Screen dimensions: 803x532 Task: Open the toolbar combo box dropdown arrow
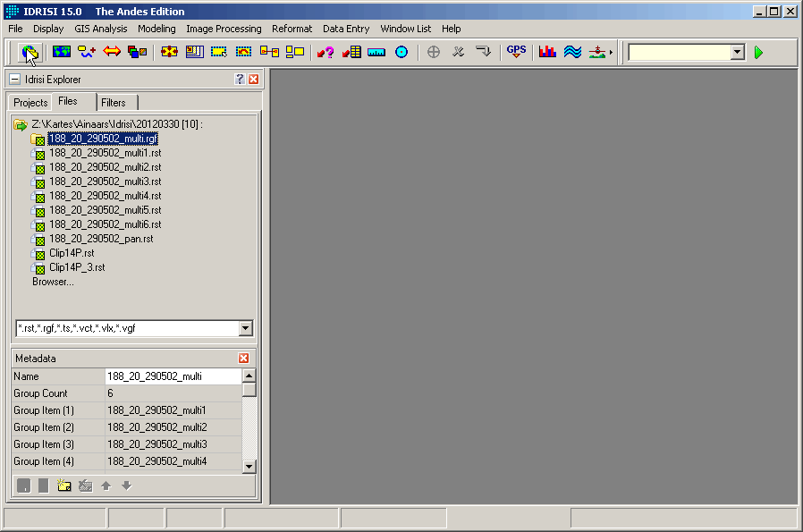[738, 52]
